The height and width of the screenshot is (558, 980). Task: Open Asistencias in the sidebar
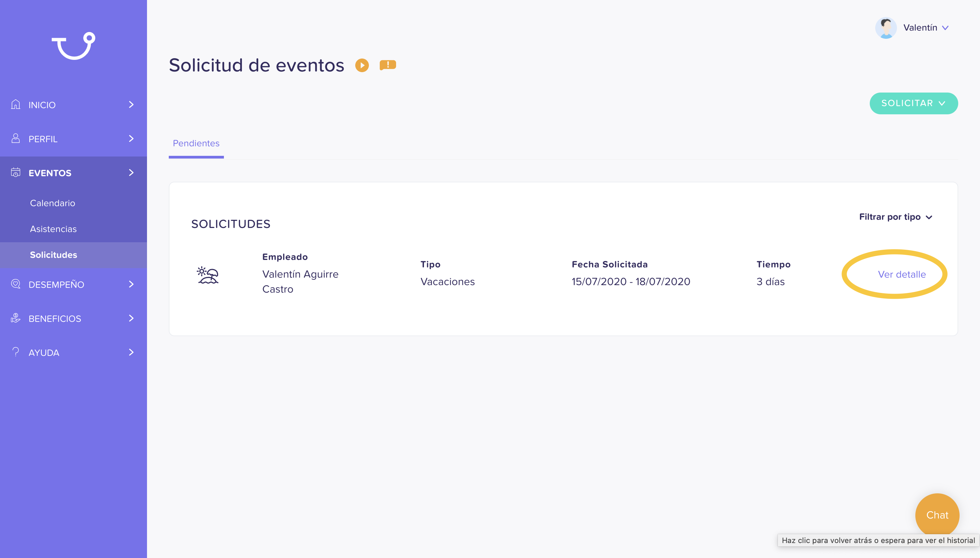pos(53,229)
